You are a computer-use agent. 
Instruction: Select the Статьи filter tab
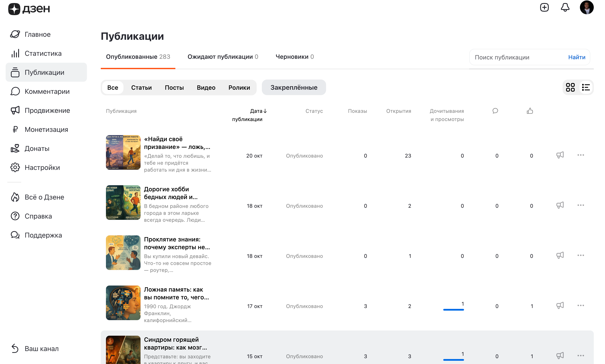141,88
